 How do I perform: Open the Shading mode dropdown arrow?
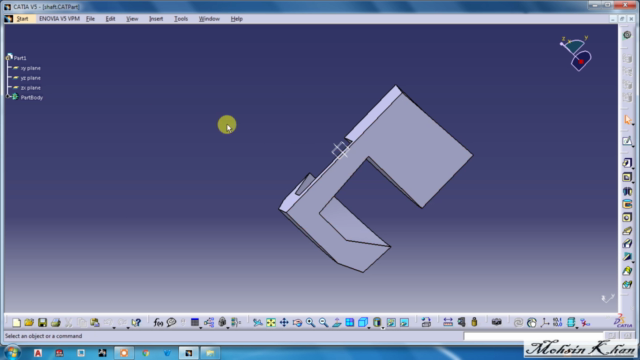pos(383,327)
